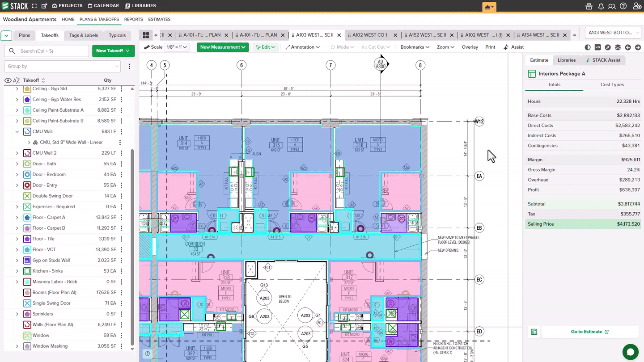Open the layers stack icon
Screen dimensions: 644x362
click(618, 47)
